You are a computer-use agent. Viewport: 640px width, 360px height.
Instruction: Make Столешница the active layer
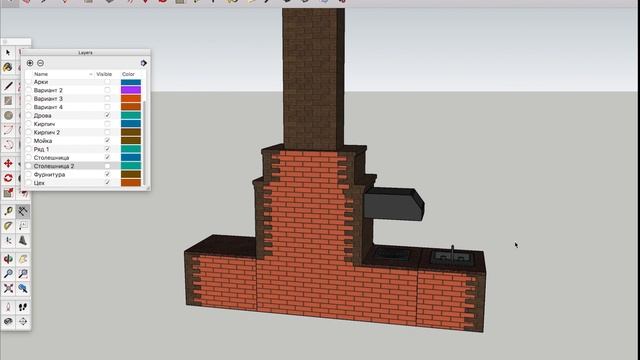(29, 158)
